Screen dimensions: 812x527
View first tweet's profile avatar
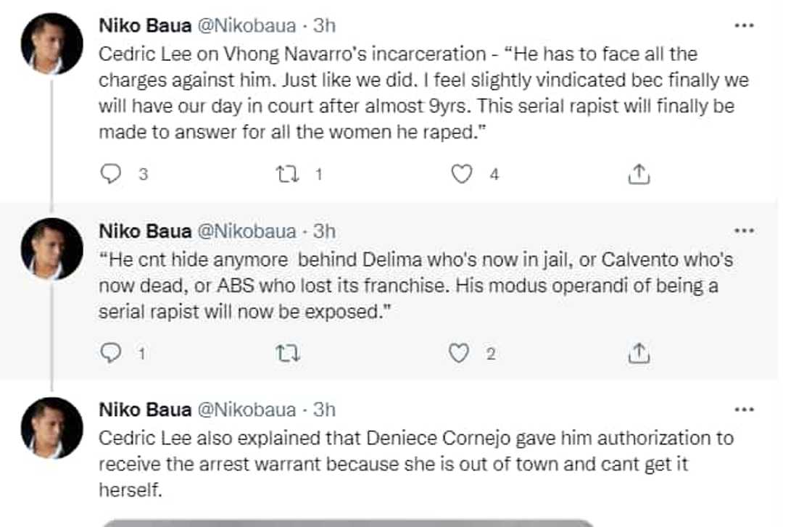pos(51,43)
